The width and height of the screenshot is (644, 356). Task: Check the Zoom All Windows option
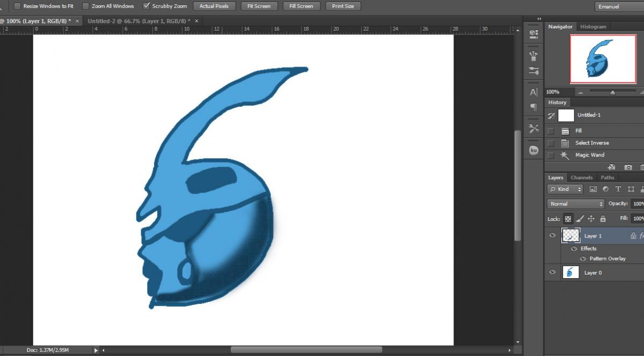[85, 6]
